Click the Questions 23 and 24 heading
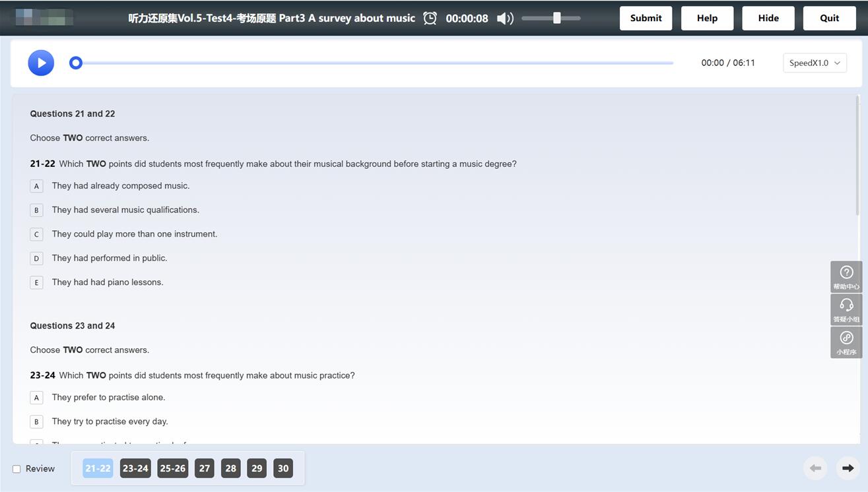This screenshot has height=492, width=868. click(x=73, y=326)
